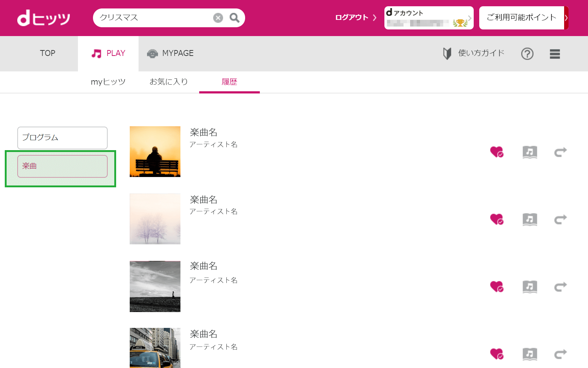Click myヒッツ add icon for second song

point(530,219)
